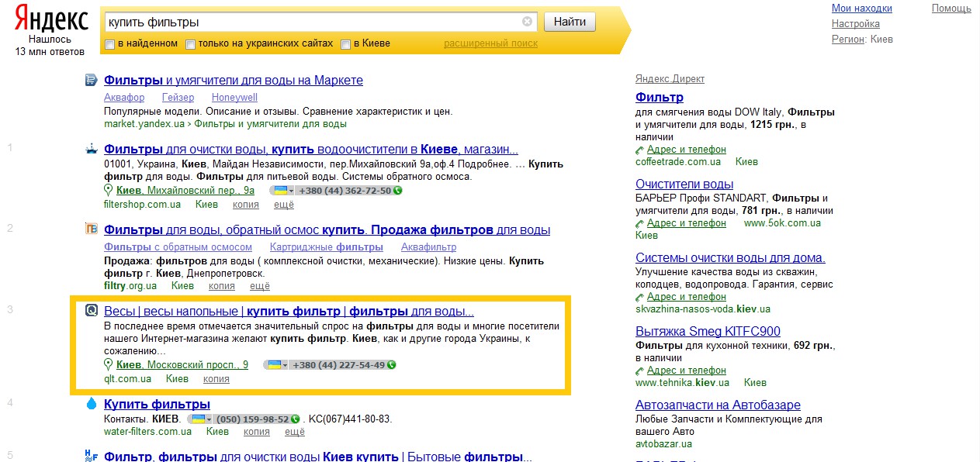This screenshot has height=462, width=980.
Task: Open Весы | весы напольные result title
Action: [289, 312]
